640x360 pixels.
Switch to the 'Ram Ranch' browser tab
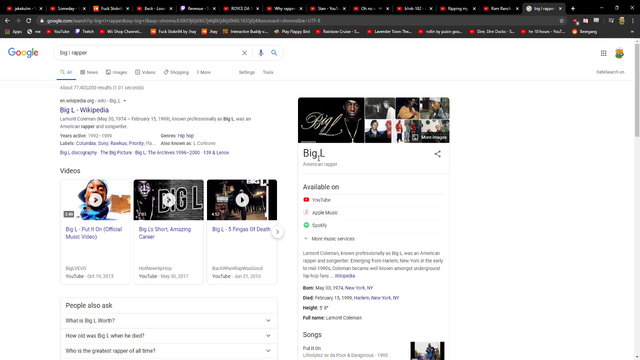coord(500,8)
